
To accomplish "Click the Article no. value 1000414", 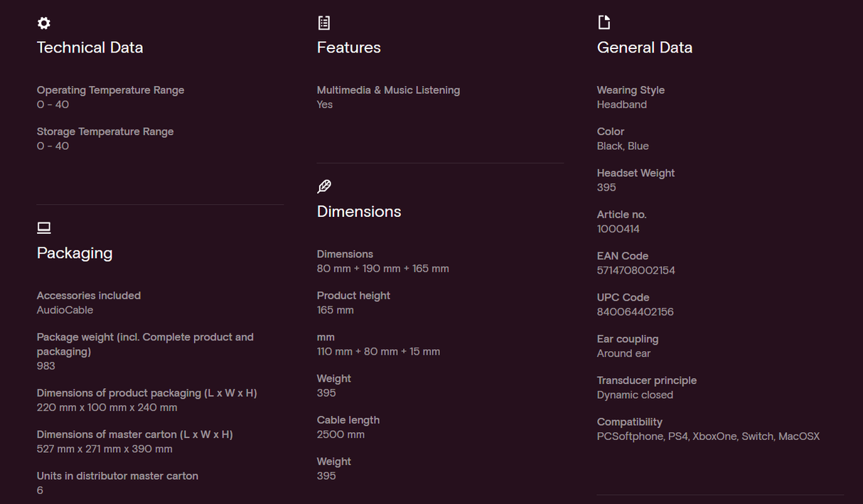I will click(x=618, y=229).
